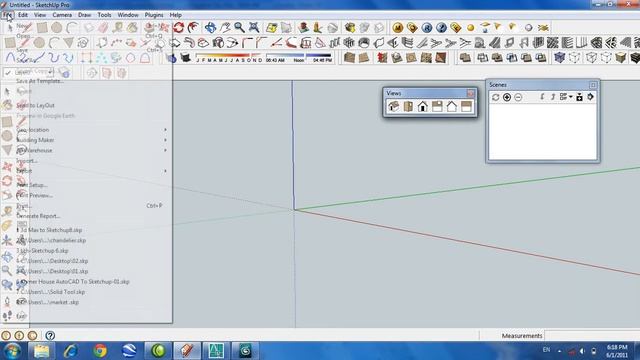Open the Plugins menu

154,15
